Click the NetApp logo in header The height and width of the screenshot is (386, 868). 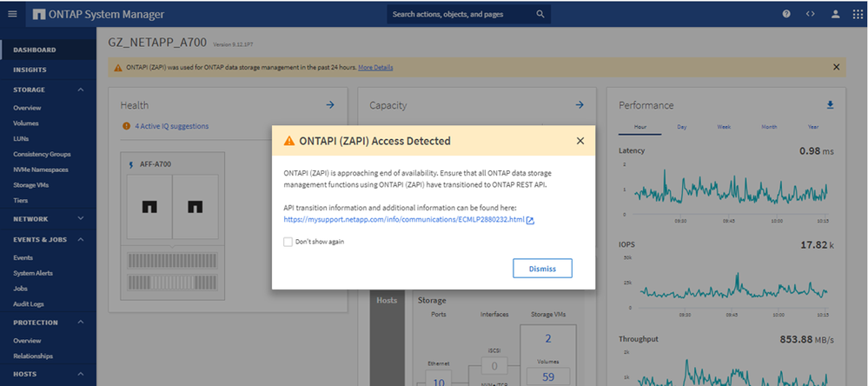click(x=39, y=15)
